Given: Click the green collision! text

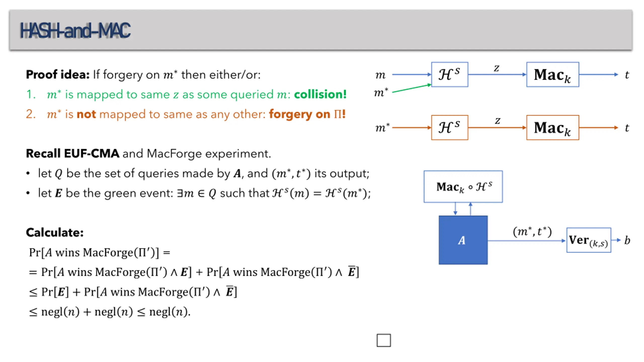Looking at the screenshot, I should point(320,94).
